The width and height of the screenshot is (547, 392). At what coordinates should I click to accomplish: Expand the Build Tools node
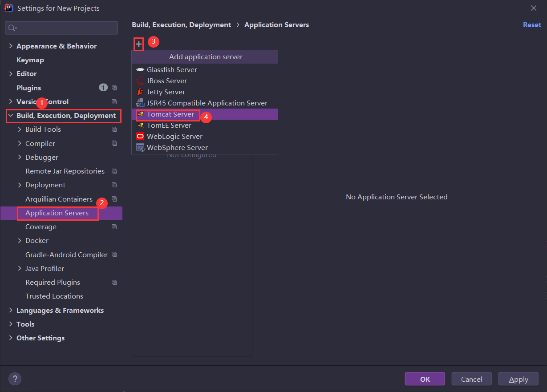[x=20, y=129]
